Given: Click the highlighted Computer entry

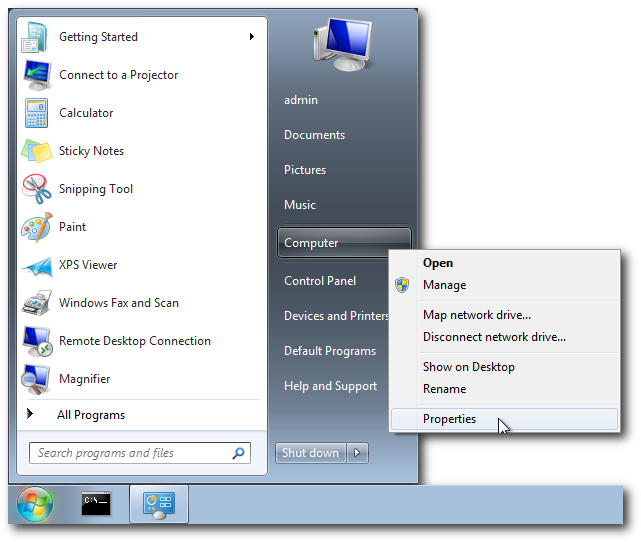Looking at the screenshot, I should pyautogui.click(x=344, y=243).
